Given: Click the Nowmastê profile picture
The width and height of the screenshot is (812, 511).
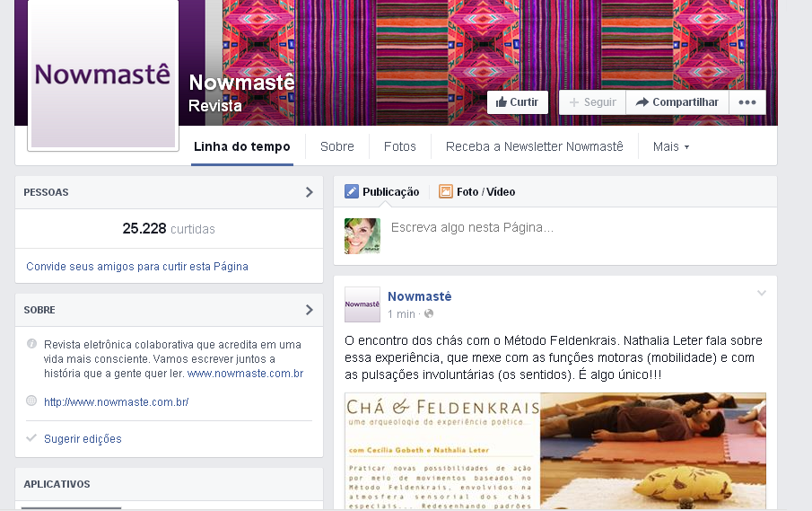Looking at the screenshot, I should pyautogui.click(x=103, y=75).
